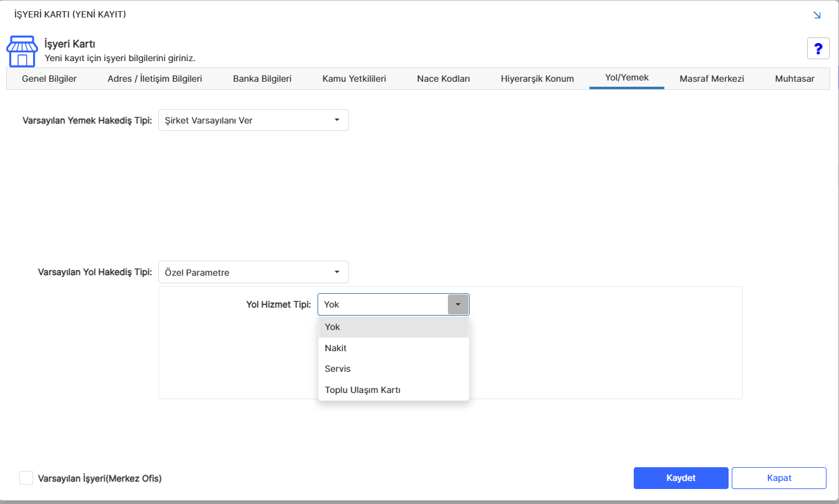Collapse the Yol Hizmet Tipi dropdown arrow

coord(458,304)
